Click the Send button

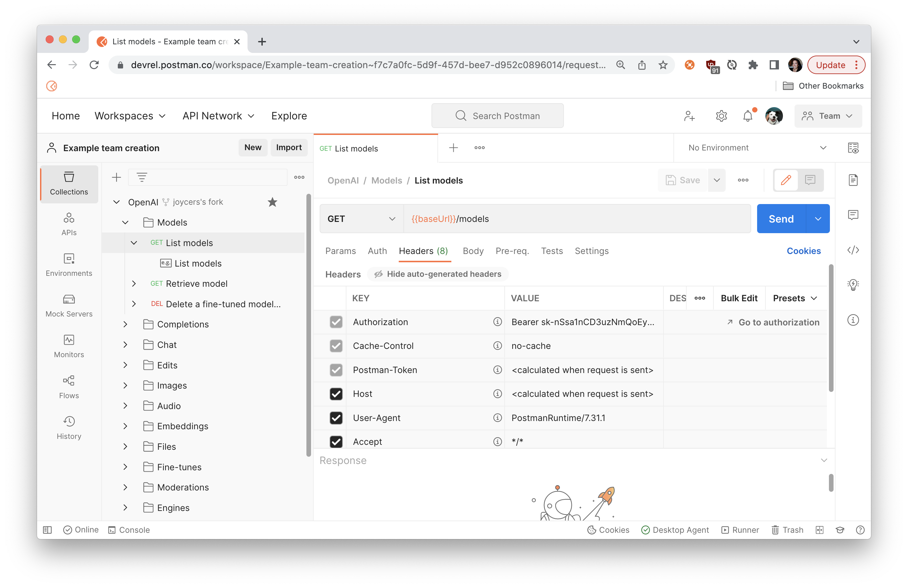tap(781, 219)
